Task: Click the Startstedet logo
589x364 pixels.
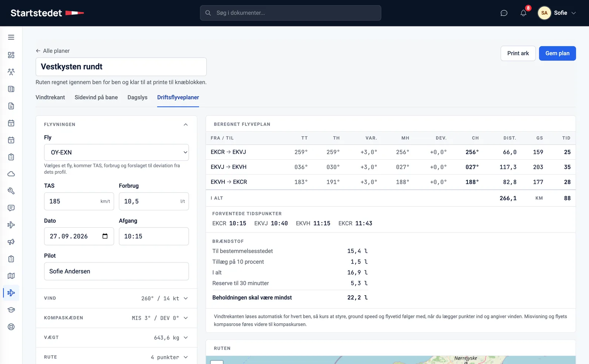Action: click(x=47, y=13)
